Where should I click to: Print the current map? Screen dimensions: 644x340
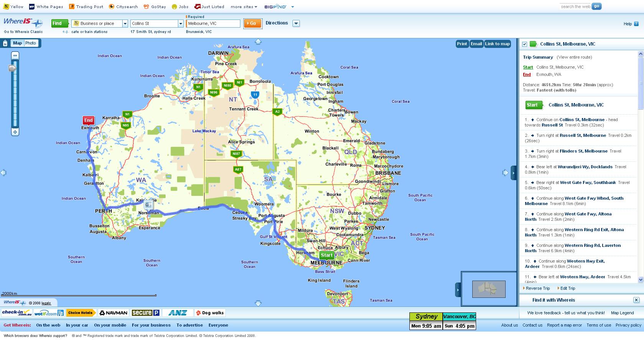pyautogui.click(x=462, y=44)
